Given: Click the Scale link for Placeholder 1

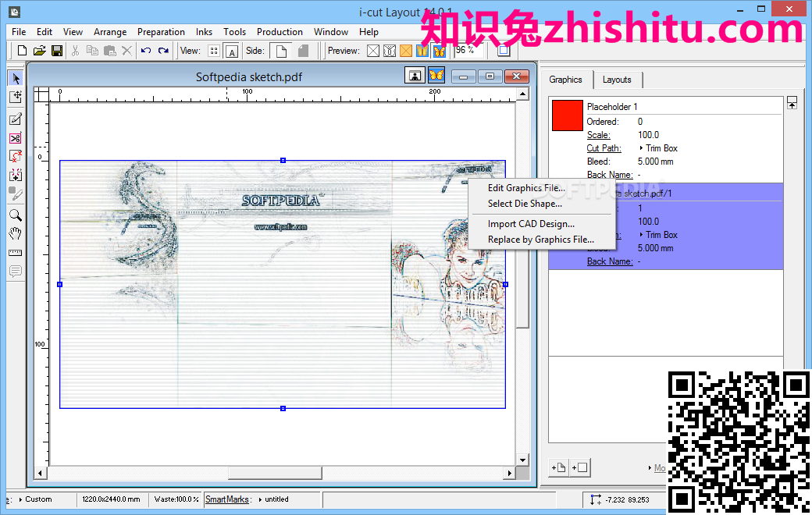Looking at the screenshot, I should coord(598,134).
